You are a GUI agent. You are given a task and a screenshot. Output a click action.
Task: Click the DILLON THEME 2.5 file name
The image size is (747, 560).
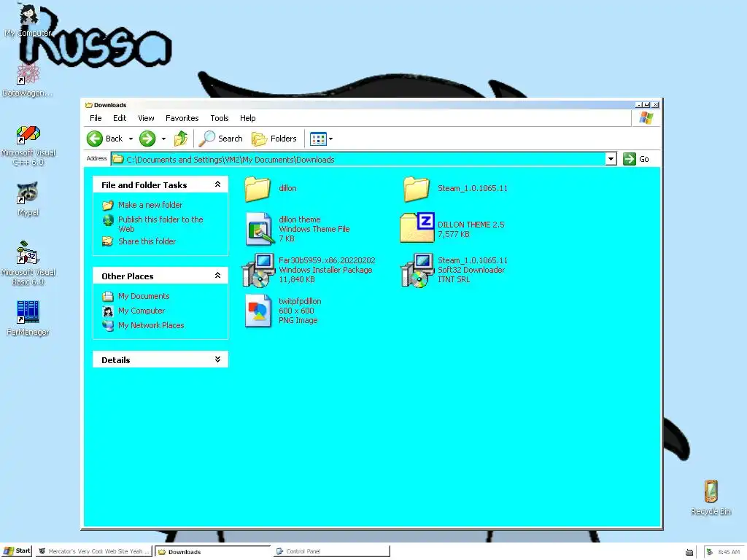(x=471, y=225)
